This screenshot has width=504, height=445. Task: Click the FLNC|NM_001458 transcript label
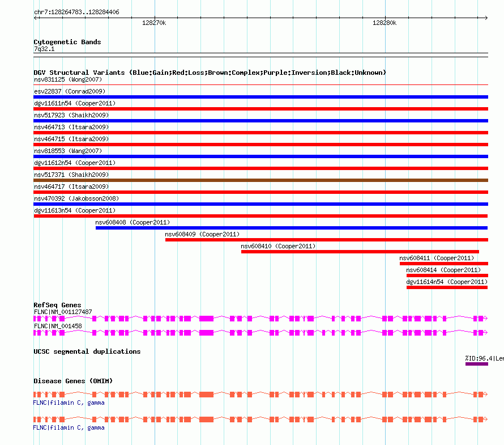coord(58,326)
